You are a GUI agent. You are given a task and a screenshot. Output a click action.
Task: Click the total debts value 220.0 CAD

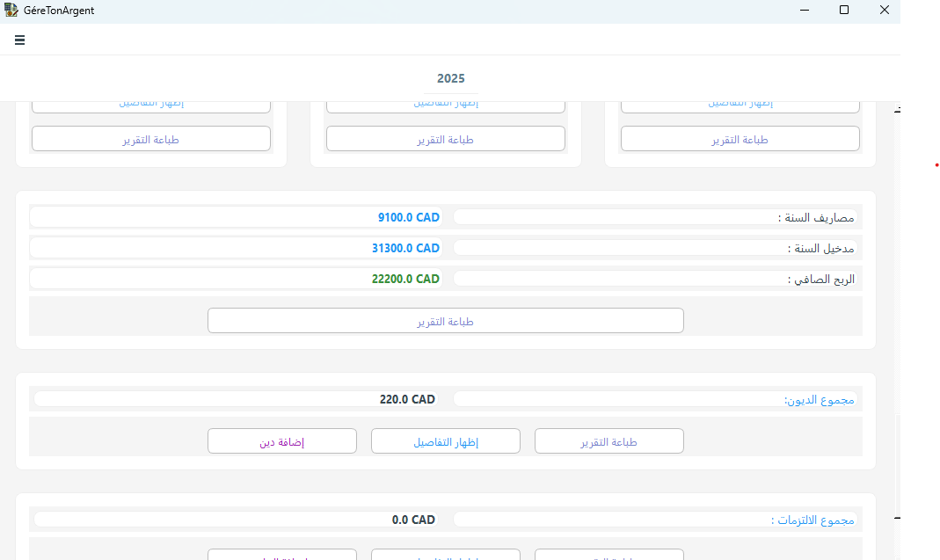(236, 399)
